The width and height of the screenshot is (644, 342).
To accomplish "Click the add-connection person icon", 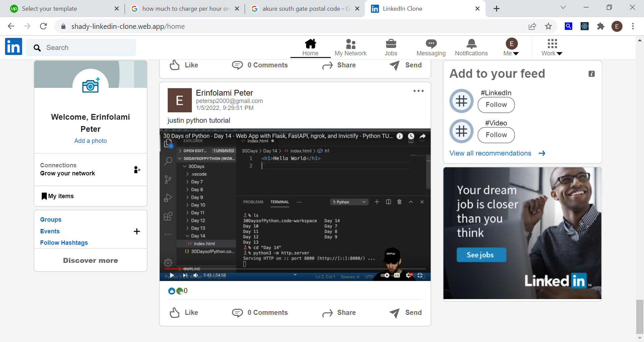I will point(137,170).
